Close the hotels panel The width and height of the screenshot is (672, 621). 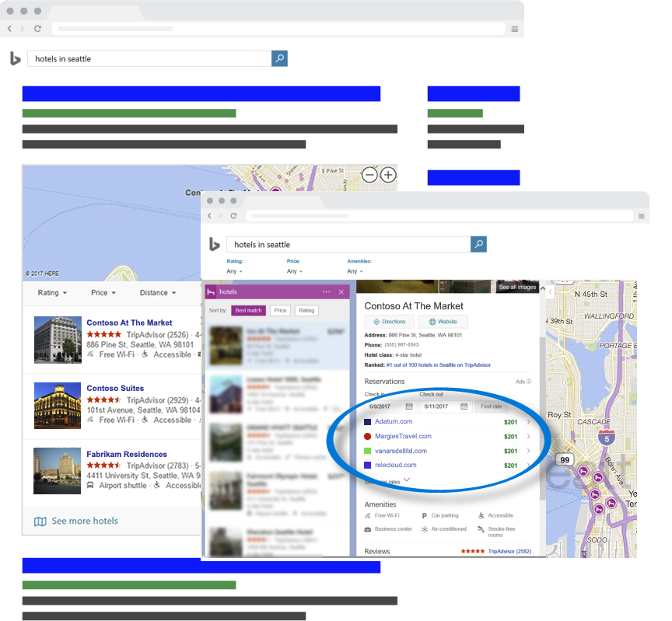[x=341, y=291]
